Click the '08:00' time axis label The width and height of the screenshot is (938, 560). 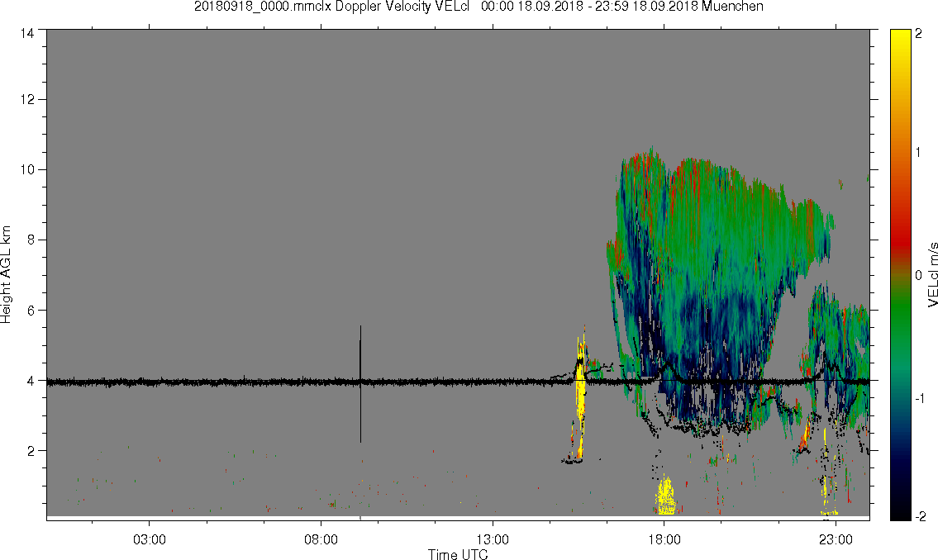[x=321, y=539]
